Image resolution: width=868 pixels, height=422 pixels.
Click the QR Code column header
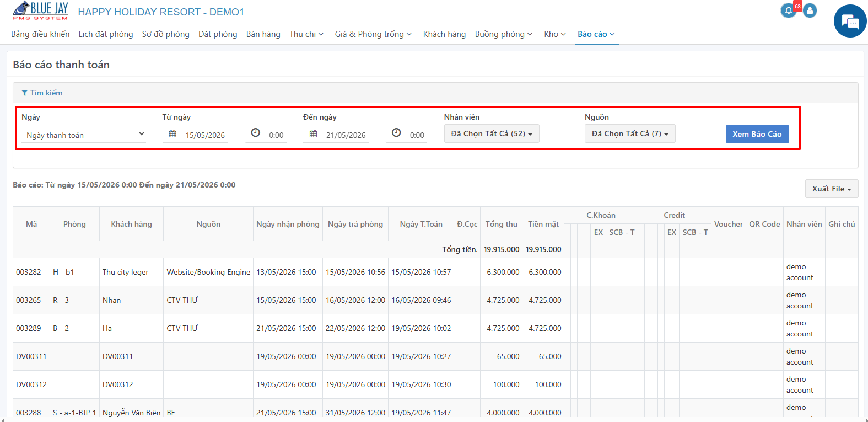[764, 224]
